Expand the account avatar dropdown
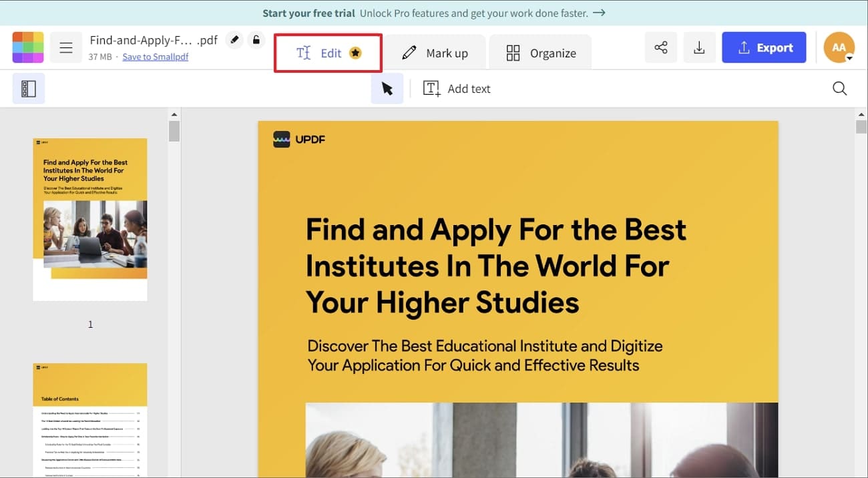 (x=839, y=47)
